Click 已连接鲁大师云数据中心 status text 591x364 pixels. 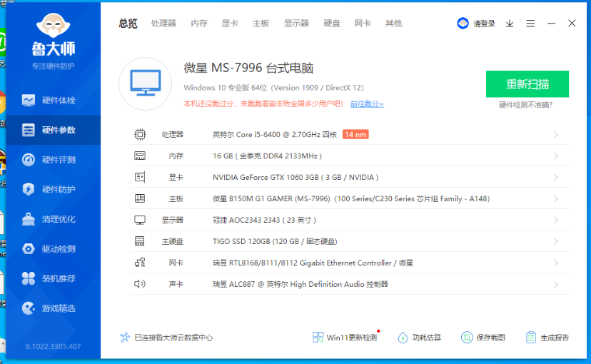click(173, 338)
